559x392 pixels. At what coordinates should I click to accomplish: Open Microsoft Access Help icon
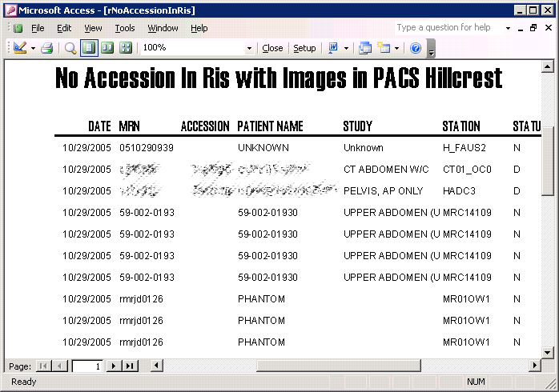pos(416,48)
